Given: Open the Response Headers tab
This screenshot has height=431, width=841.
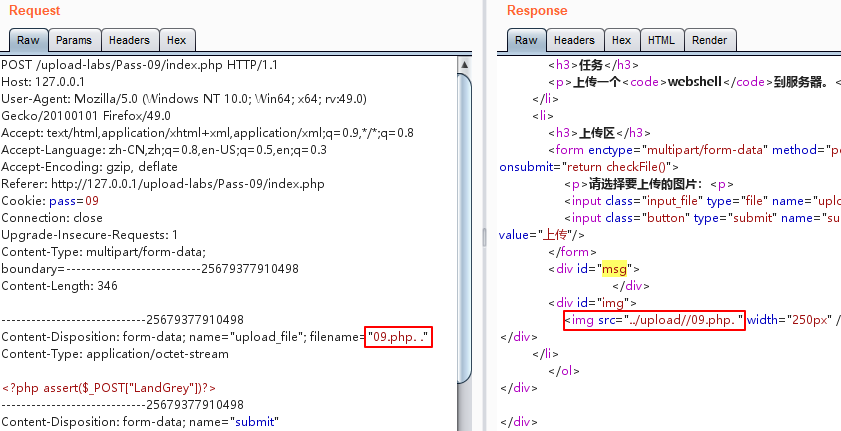Looking at the screenshot, I should tap(574, 40).
